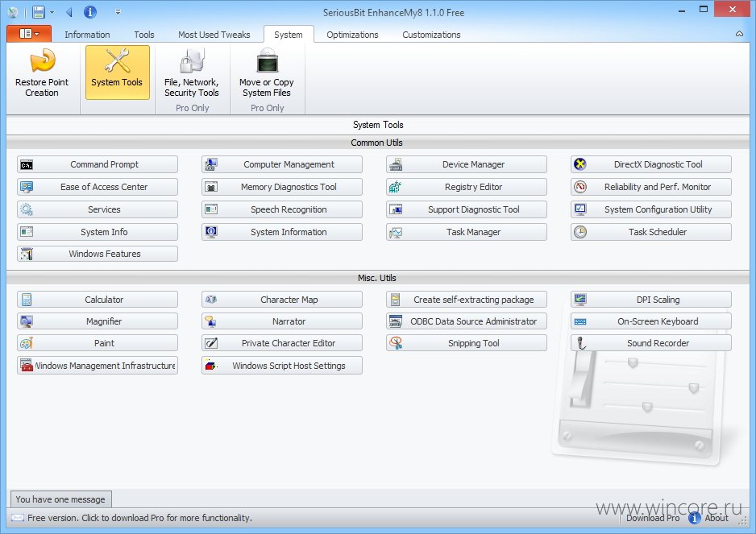
Task: Expand the dropdown arrow beside the save icon
Action: tap(52, 12)
